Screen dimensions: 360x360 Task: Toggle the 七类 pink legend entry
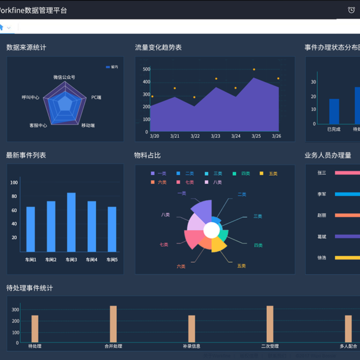[x=185, y=182]
